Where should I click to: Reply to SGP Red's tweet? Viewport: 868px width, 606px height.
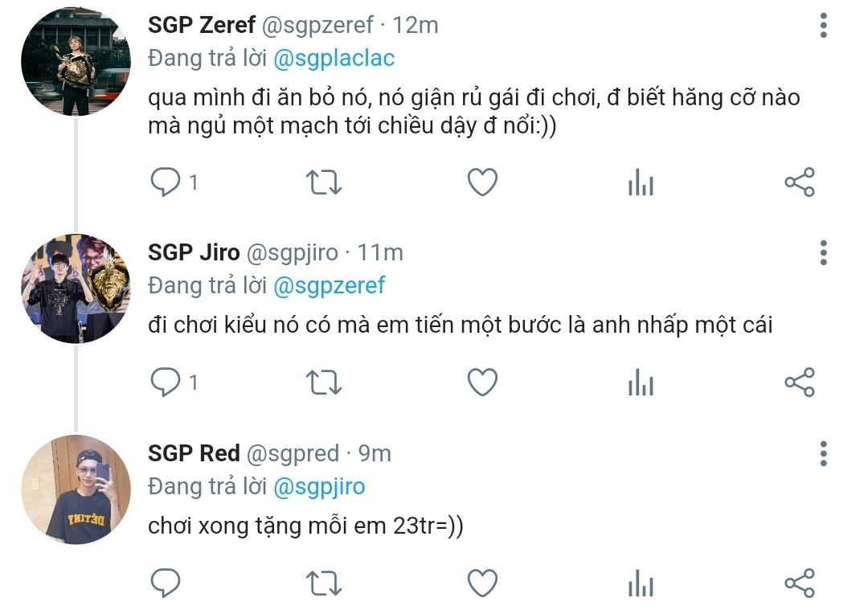point(165,583)
